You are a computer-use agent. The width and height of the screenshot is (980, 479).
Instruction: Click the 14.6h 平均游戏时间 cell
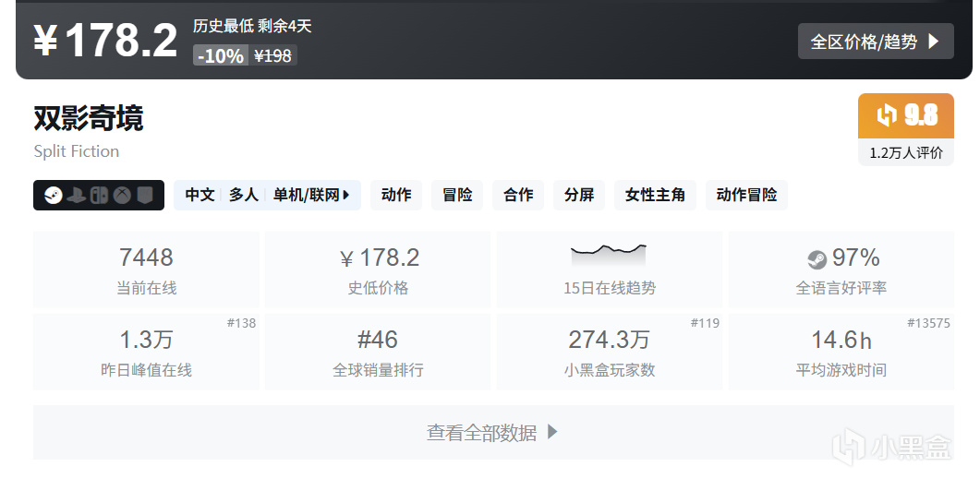(x=841, y=352)
